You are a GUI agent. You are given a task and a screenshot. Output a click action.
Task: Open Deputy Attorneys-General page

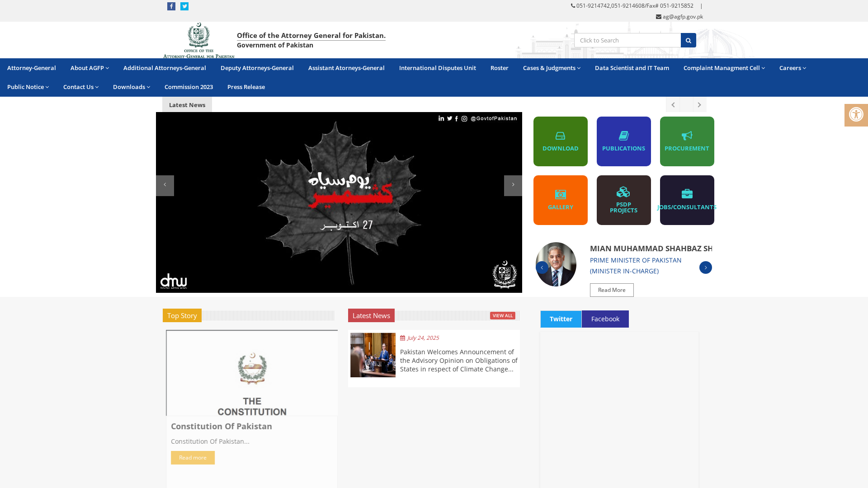coord(257,68)
